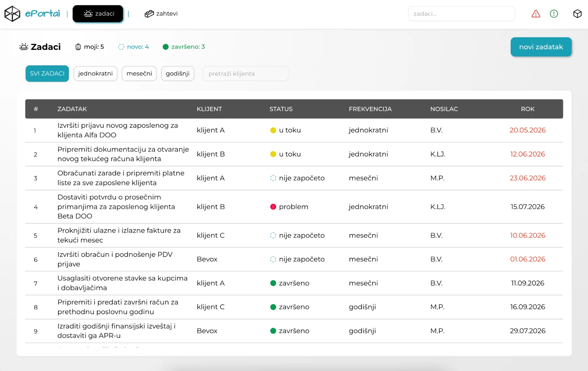This screenshot has height=371, width=588.
Task: Click the cube icon at top right
Action: tap(577, 14)
